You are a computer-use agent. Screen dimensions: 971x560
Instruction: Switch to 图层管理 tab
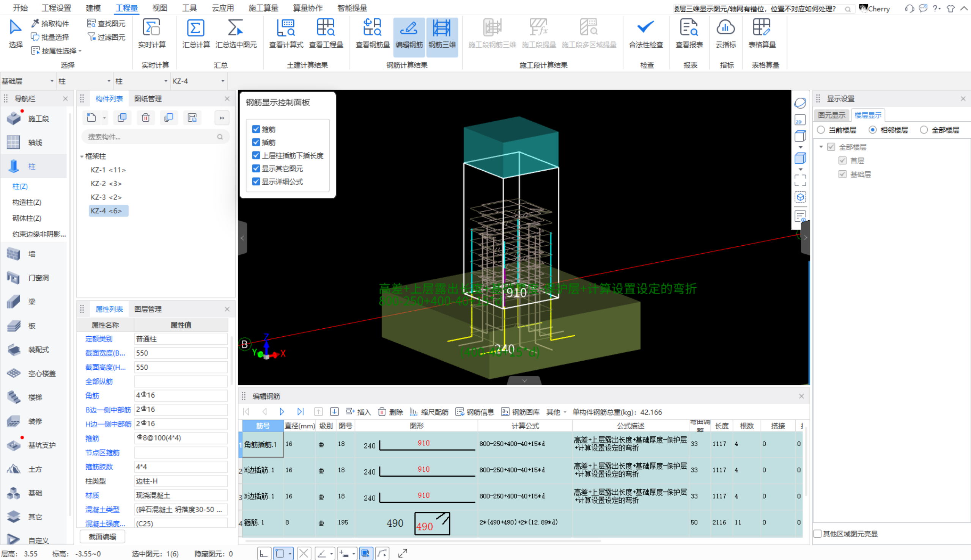148,309
